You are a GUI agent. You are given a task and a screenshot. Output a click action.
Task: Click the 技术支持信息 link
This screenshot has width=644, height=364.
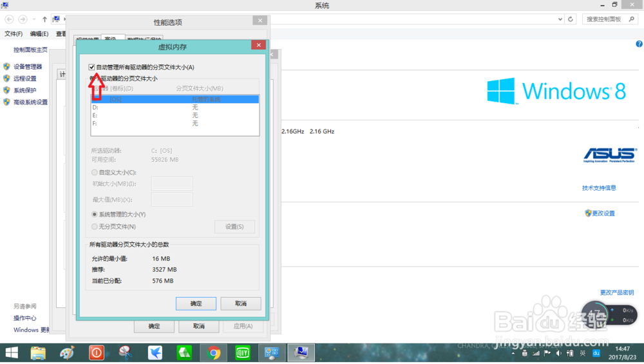click(599, 187)
